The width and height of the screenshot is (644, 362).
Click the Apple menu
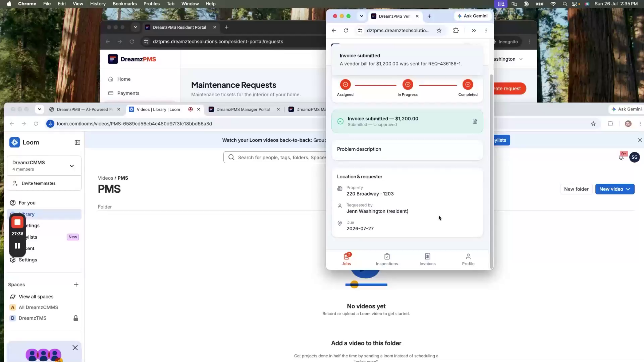(x=9, y=4)
